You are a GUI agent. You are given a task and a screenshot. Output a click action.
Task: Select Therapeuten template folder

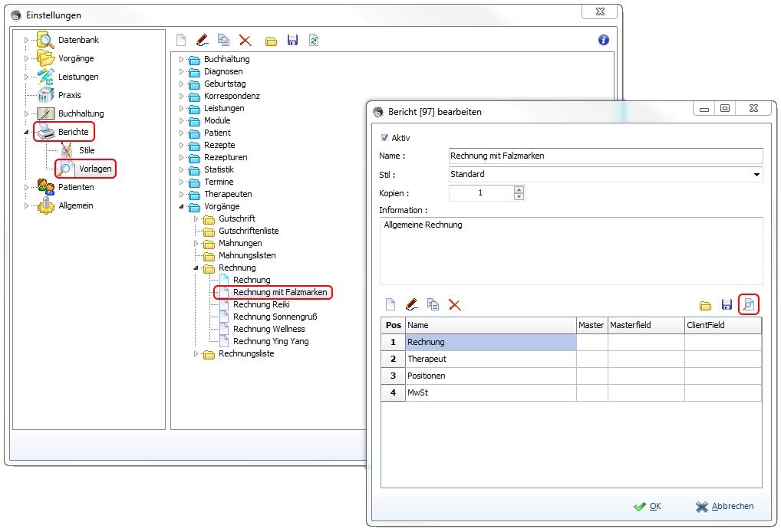pyautogui.click(x=228, y=194)
